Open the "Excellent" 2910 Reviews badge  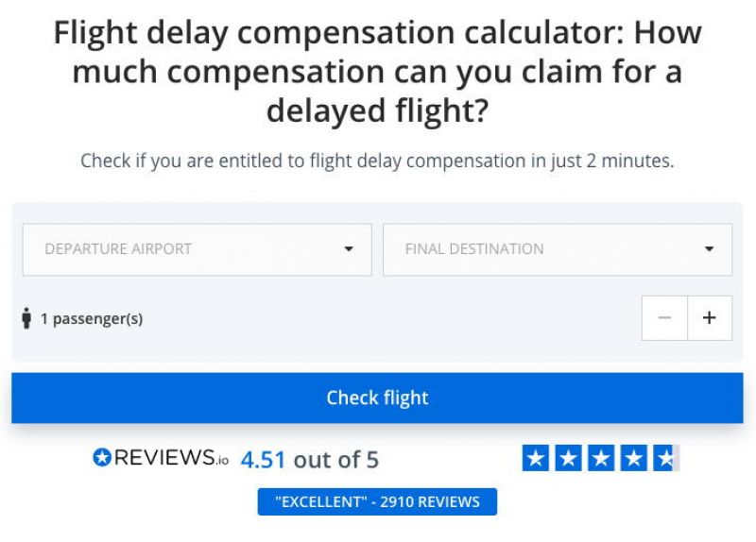(x=377, y=501)
